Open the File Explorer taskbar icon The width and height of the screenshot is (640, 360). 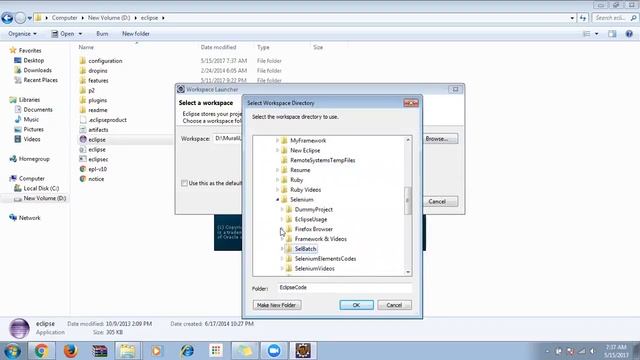tap(127, 351)
